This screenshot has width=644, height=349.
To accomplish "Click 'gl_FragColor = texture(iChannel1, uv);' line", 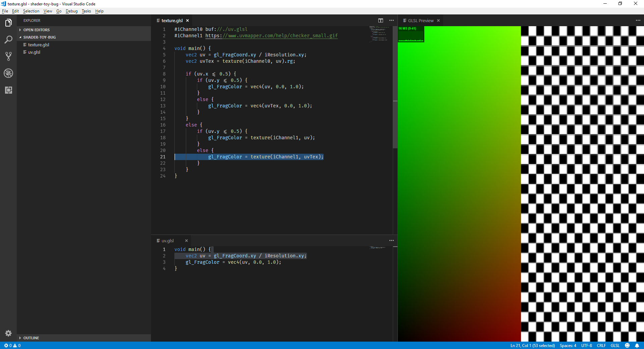I will pyautogui.click(x=262, y=138).
